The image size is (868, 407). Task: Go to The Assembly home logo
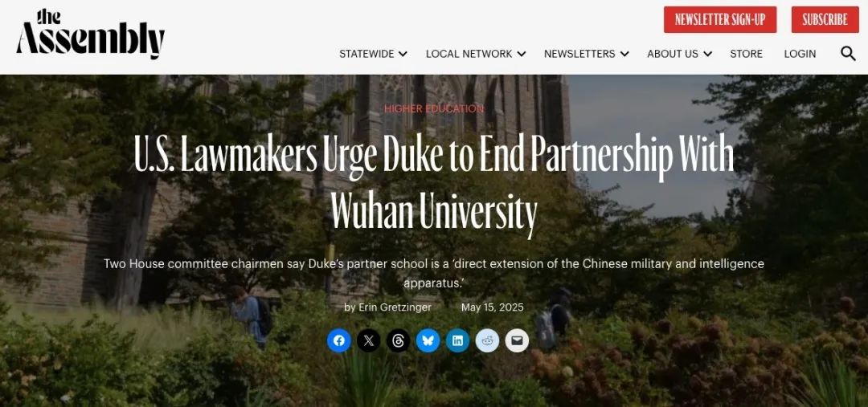pyautogui.click(x=91, y=34)
